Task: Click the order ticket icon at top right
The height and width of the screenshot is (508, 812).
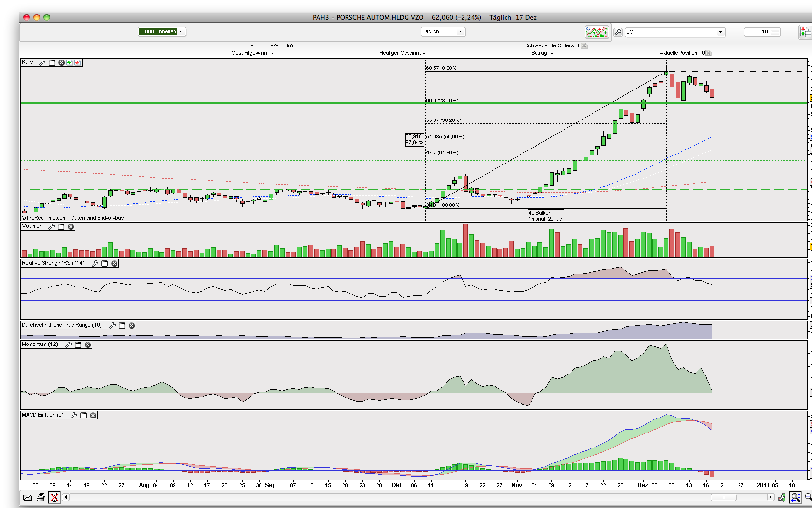Action: pos(805,32)
